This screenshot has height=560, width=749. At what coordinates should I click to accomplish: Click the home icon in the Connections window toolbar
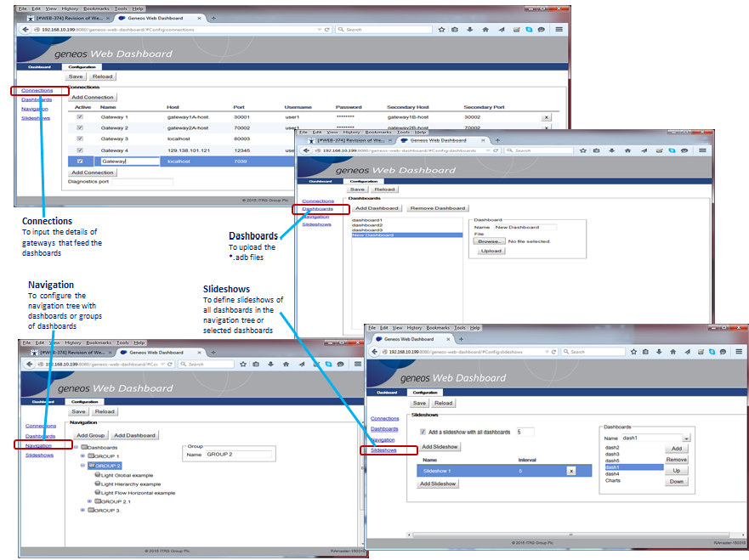pyautogui.click(x=485, y=29)
